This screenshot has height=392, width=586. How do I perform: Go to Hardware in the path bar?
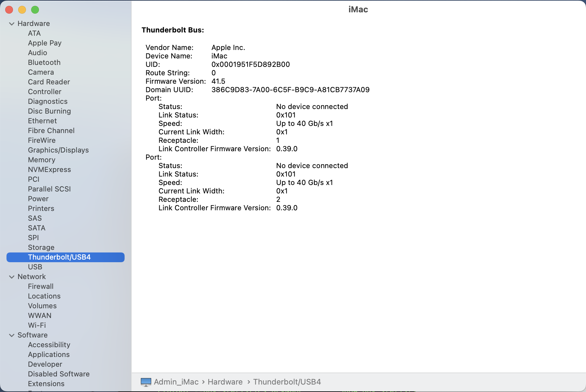(x=225, y=382)
